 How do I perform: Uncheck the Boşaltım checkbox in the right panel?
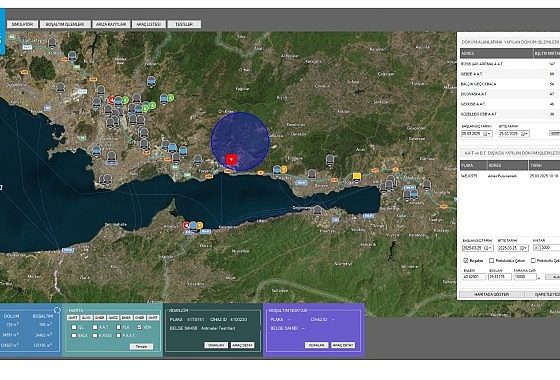pos(466,261)
